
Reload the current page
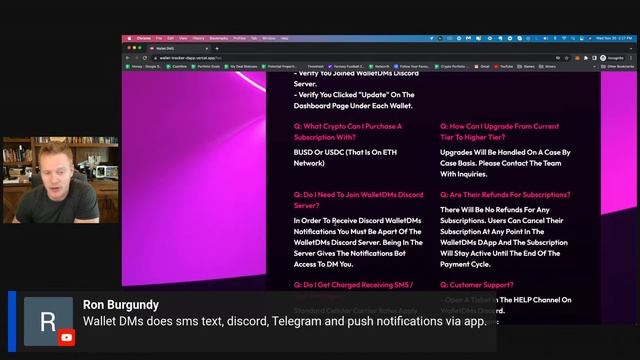click(144, 58)
